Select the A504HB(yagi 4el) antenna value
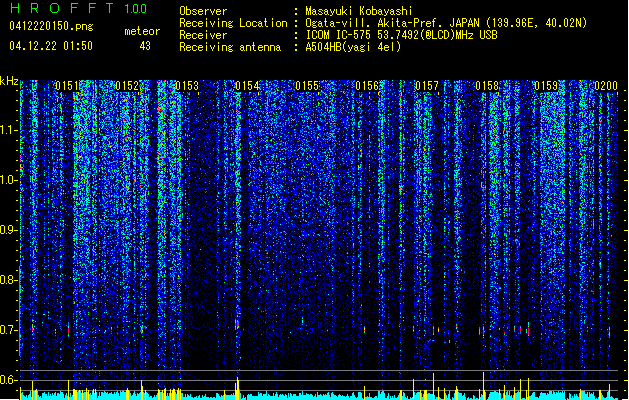 [353, 47]
